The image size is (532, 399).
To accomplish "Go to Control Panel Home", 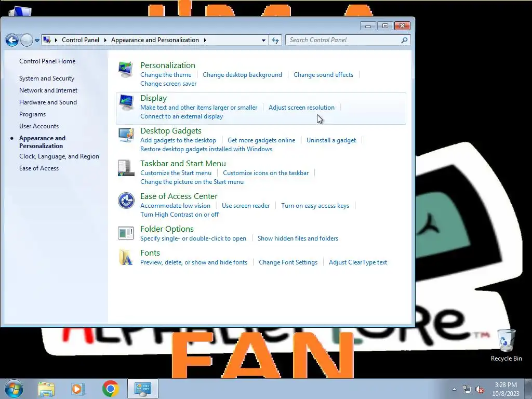I will [x=47, y=61].
